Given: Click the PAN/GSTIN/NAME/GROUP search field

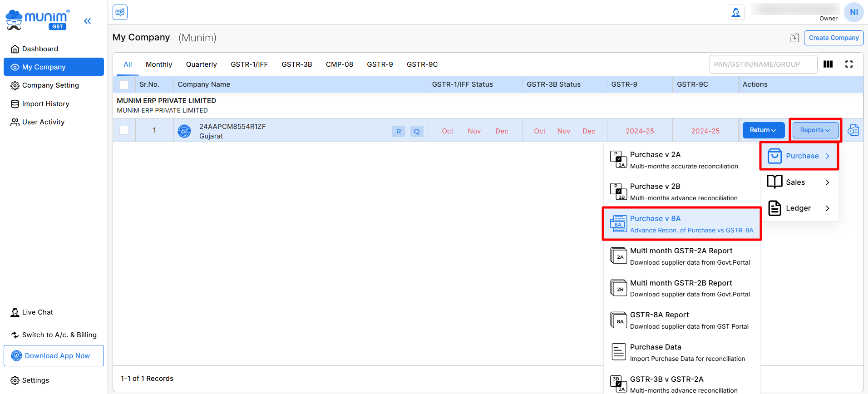Looking at the screenshot, I should point(763,64).
